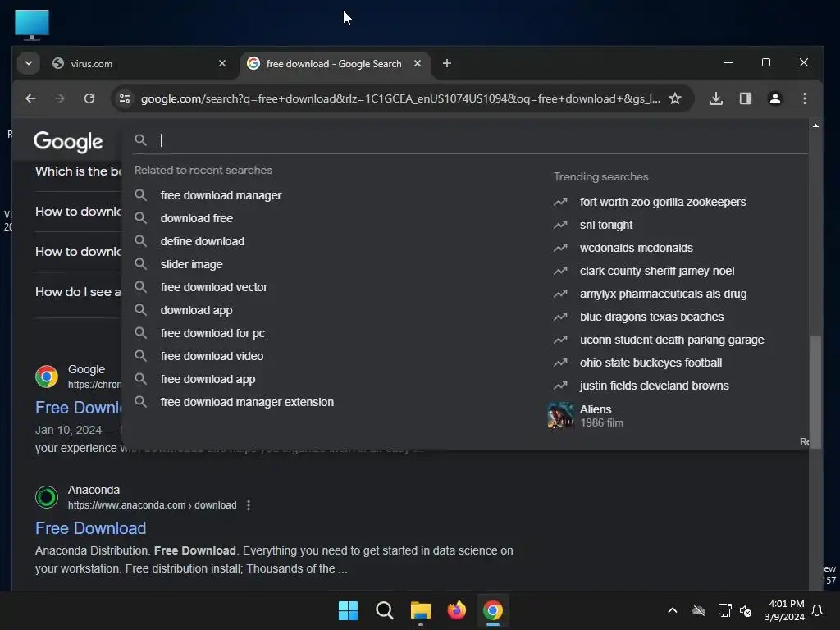This screenshot has width=840, height=630.
Task: Open Chrome three-dot menu
Action: pos(804,98)
